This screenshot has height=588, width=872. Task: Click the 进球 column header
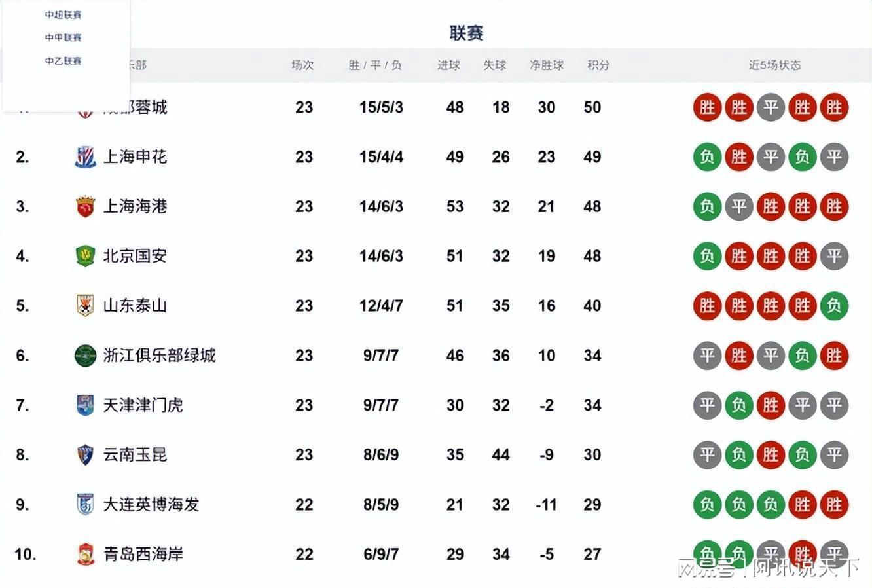pyautogui.click(x=448, y=65)
